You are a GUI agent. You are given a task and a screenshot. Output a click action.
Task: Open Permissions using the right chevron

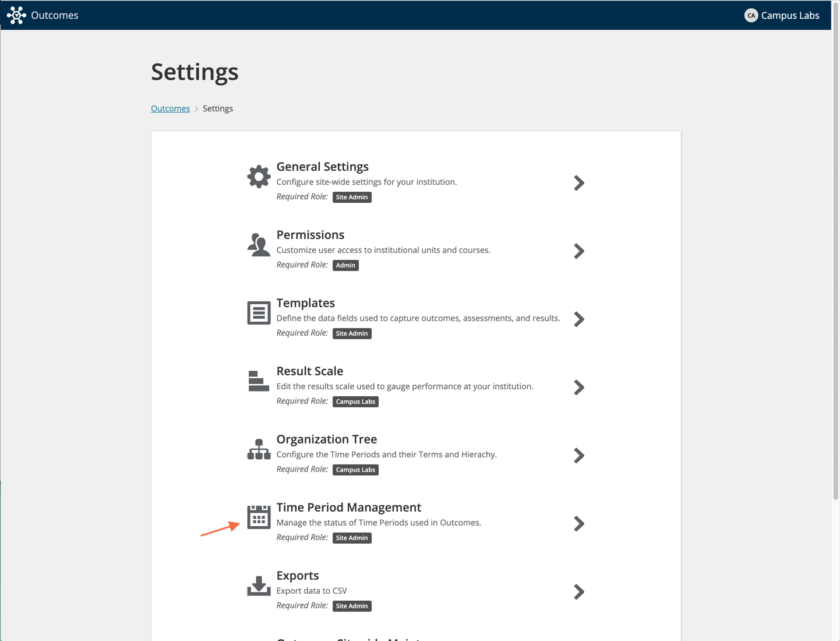[578, 251]
